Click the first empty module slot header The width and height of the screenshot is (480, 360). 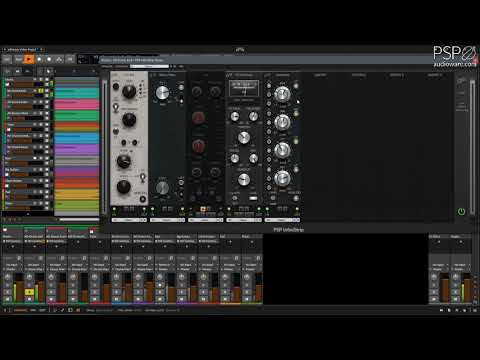coord(321,75)
